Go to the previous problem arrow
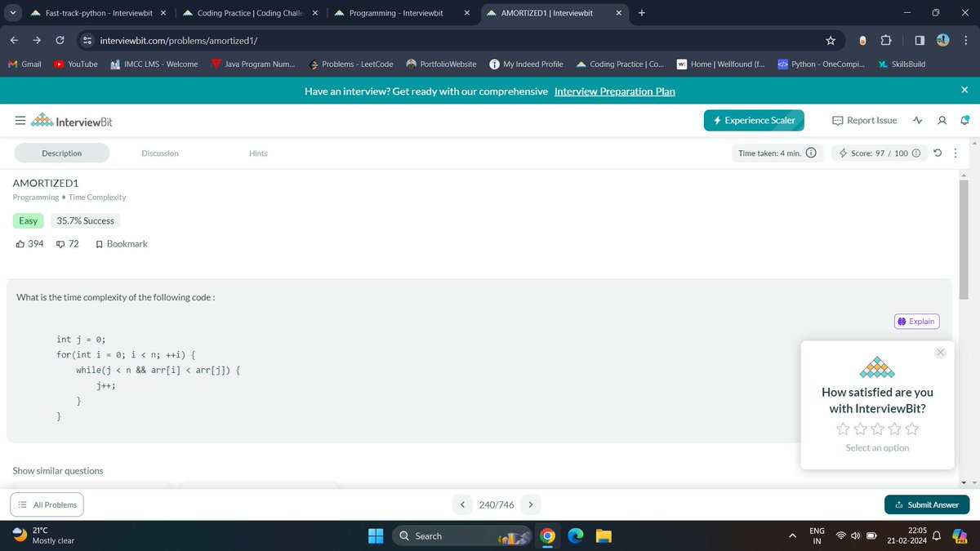This screenshot has width=980, height=551. tap(463, 504)
